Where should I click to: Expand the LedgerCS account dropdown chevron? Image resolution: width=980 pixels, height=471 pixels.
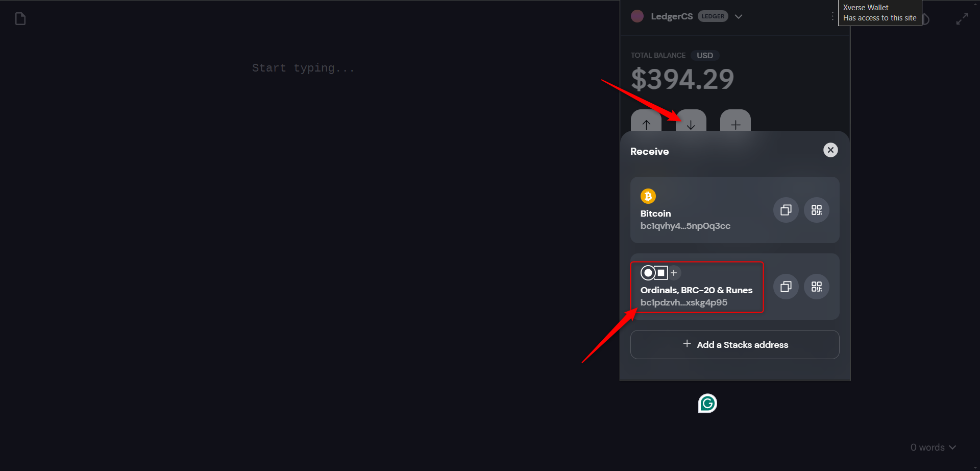(739, 16)
